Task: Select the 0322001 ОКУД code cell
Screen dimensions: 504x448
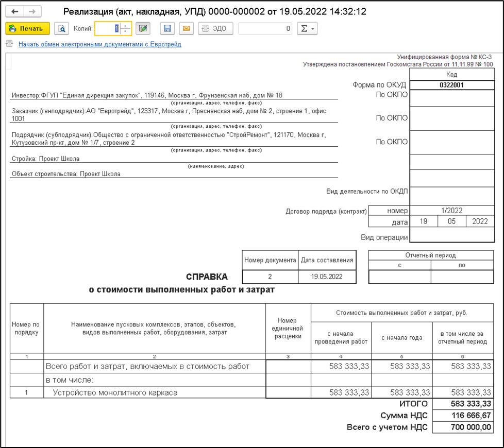Action: coord(451,85)
